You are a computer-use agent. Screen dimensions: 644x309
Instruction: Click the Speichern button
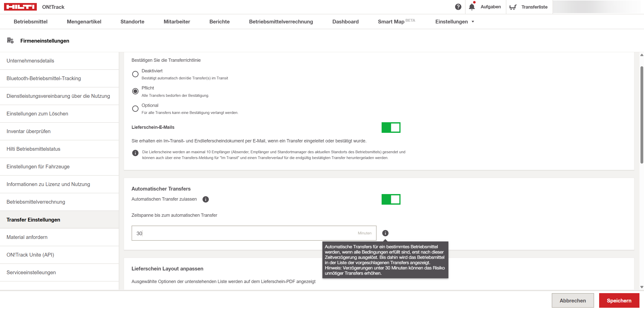pyautogui.click(x=619, y=300)
